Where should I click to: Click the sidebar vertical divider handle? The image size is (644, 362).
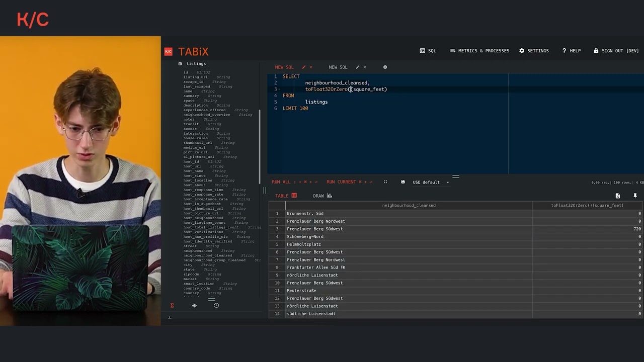[265, 191]
